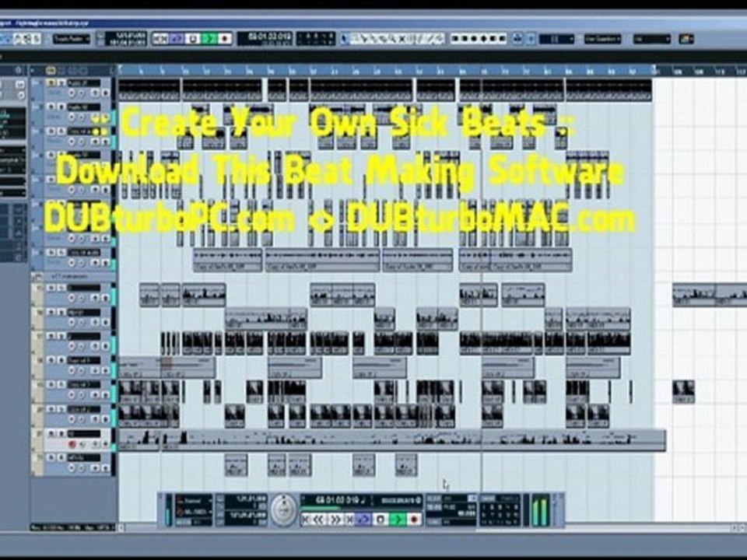Mute the last track in the list
747x560 pixels.
(51, 457)
